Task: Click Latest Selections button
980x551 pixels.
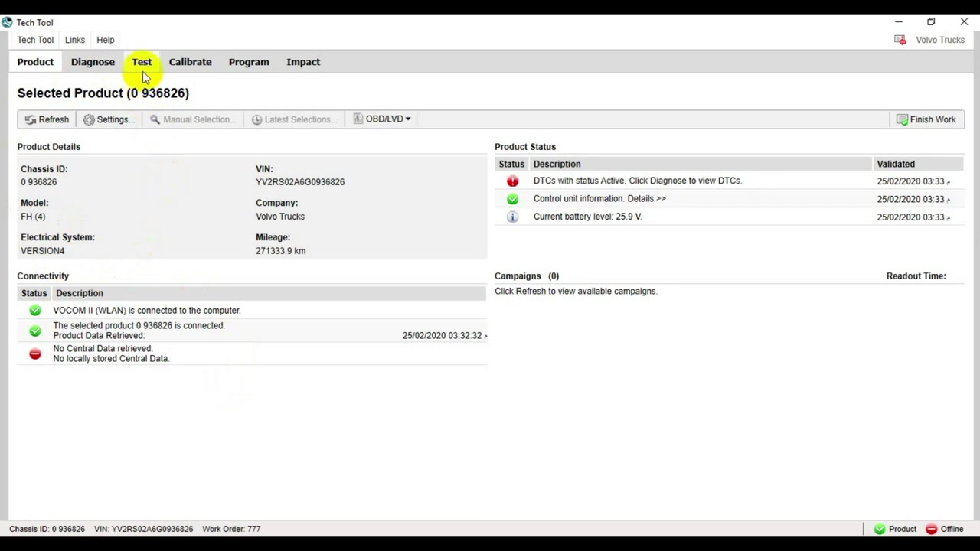Action: pyautogui.click(x=295, y=119)
